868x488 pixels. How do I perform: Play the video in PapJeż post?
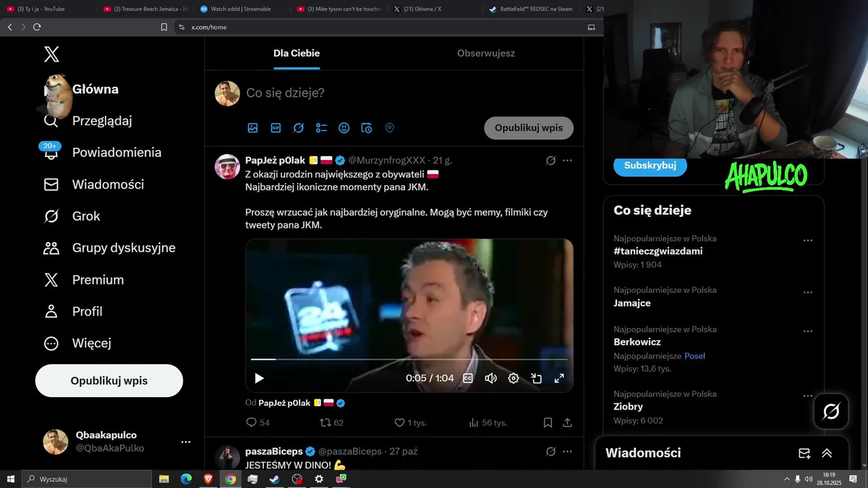259,378
